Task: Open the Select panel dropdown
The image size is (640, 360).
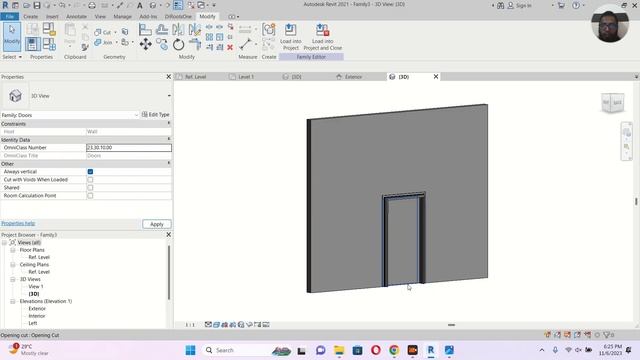Action: click(12, 57)
